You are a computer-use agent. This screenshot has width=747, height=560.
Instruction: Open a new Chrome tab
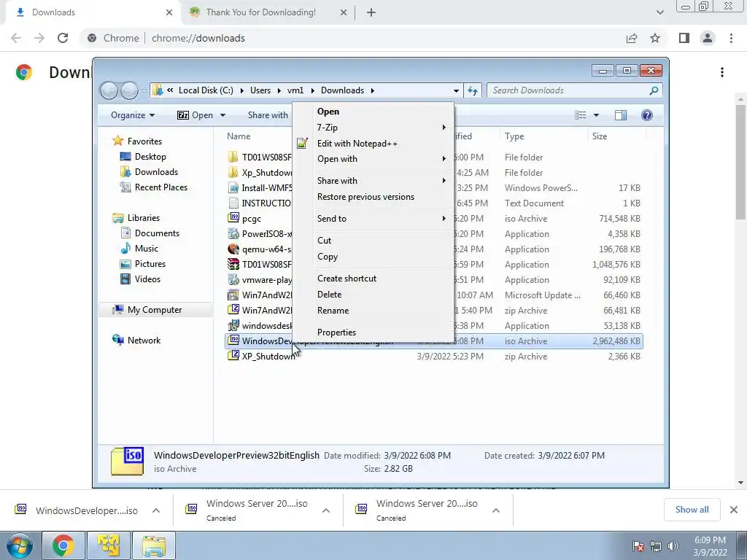tap(371, 12)
